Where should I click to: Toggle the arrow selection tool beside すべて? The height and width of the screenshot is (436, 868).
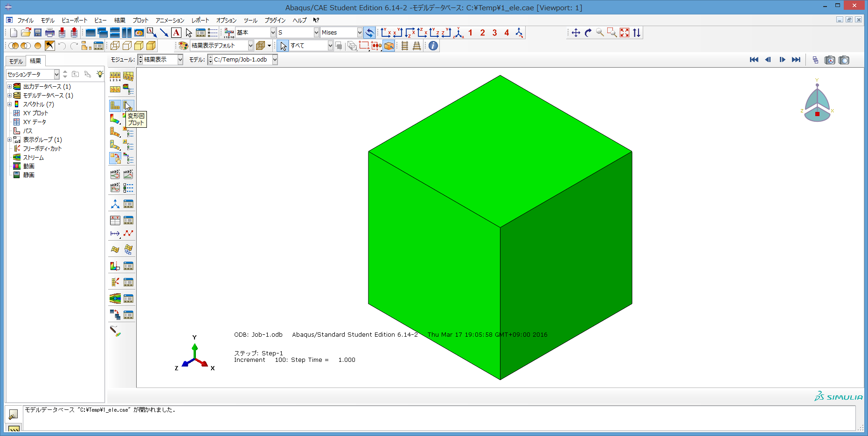(x=283, y=46)
